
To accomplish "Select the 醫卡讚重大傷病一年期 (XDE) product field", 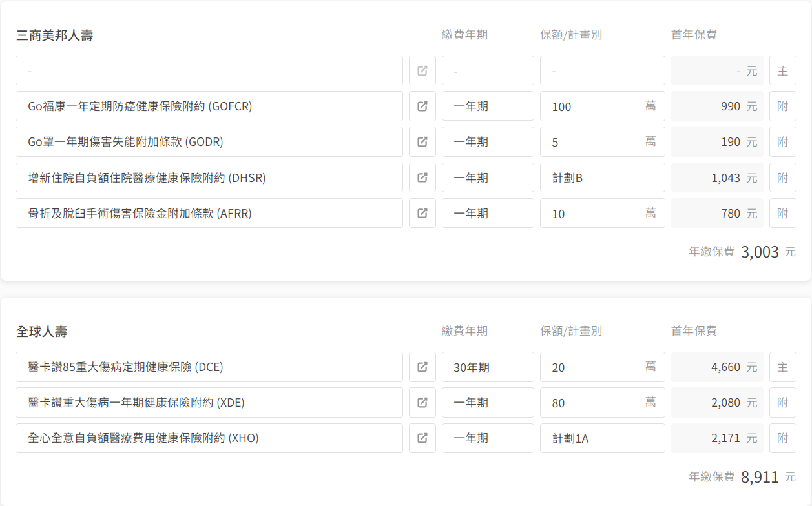I will (209, 402).
